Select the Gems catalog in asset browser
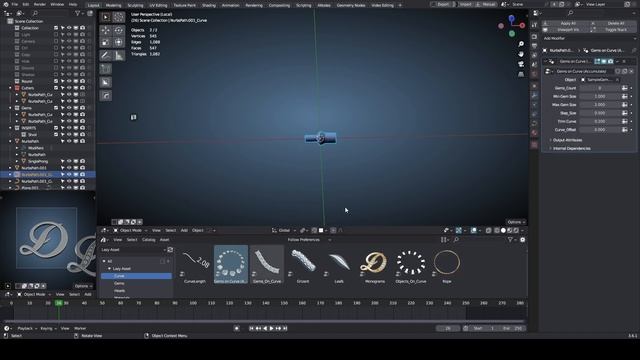The image size is (640, 360). pos(119,283)
